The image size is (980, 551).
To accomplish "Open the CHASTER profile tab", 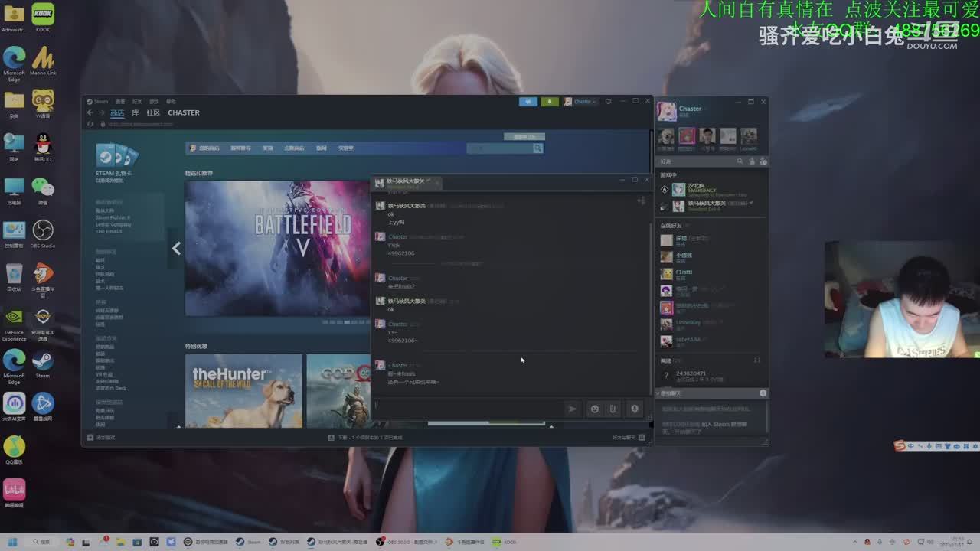I will click(x=184, y=112).
